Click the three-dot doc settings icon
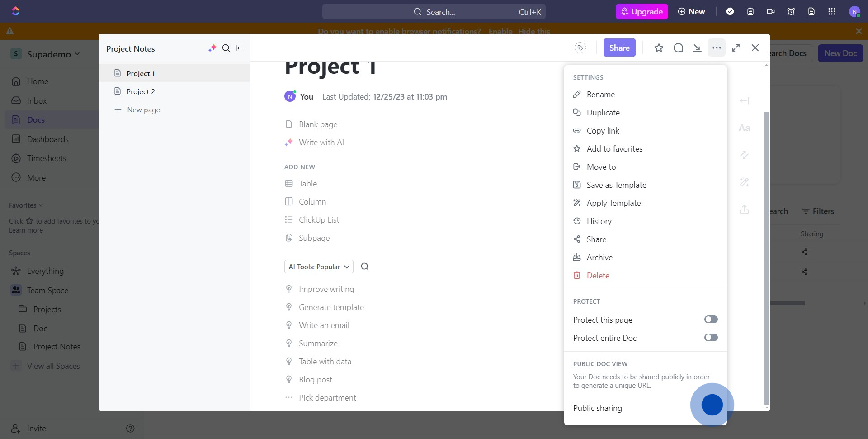The height and width of the screenshot is (439, 868). tap(717, 48)
